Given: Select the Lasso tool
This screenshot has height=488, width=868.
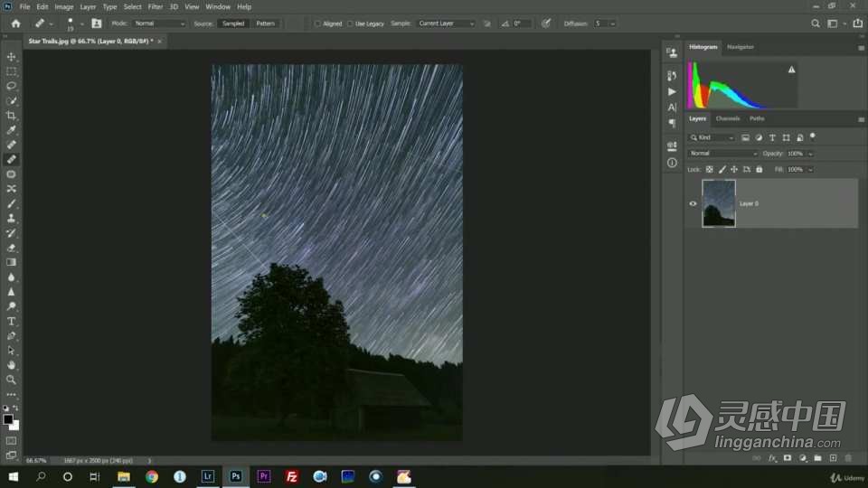Looking at the screenshot, I should click(x=11, y=87).
